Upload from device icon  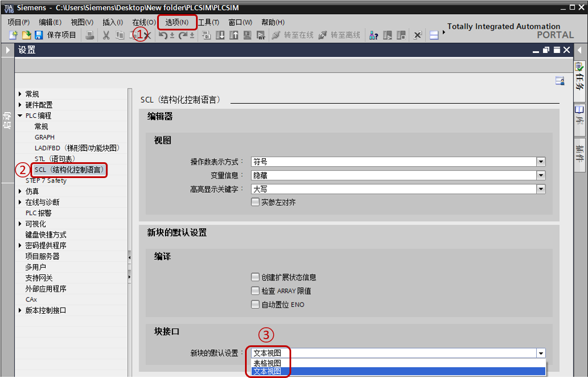coord(234,35)
